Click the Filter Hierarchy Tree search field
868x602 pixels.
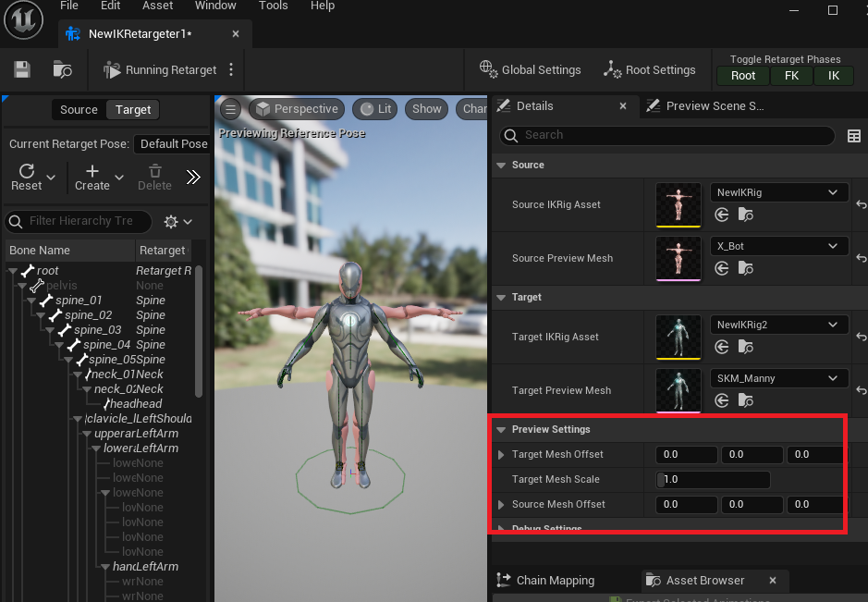(78, 221)
